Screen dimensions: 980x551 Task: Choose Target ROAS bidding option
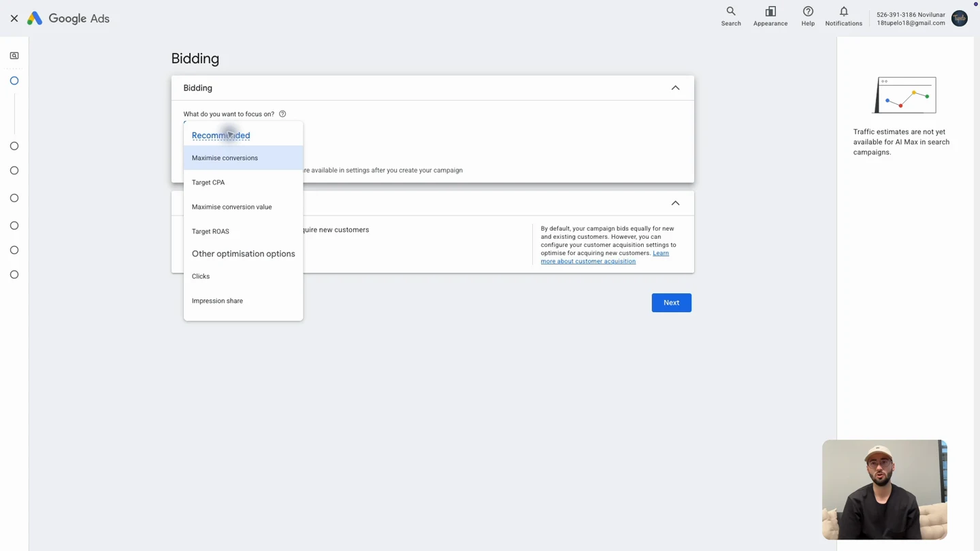(x=243, y=231)
